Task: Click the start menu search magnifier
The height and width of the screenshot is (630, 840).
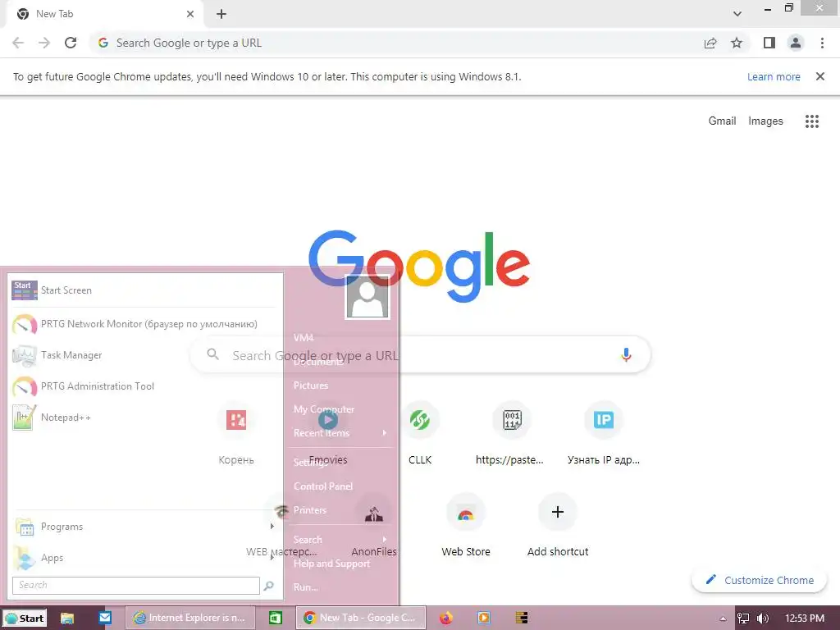Action: click(269, 586)
